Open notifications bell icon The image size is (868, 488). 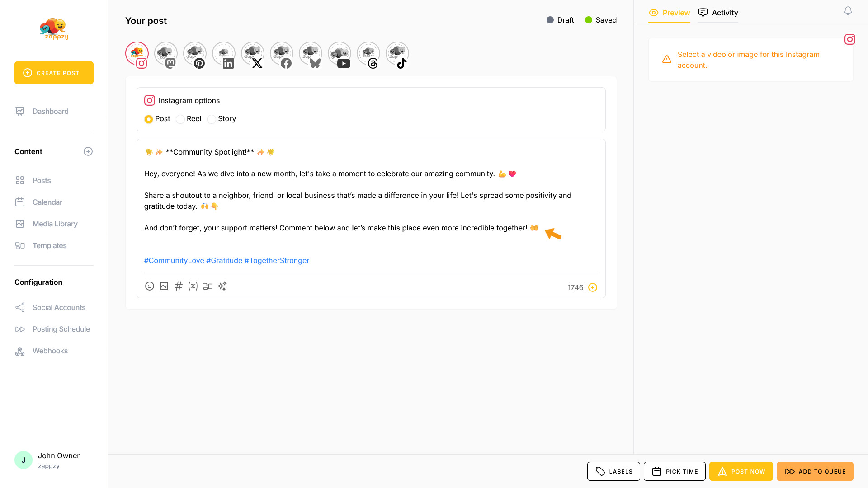coord(848,11)
